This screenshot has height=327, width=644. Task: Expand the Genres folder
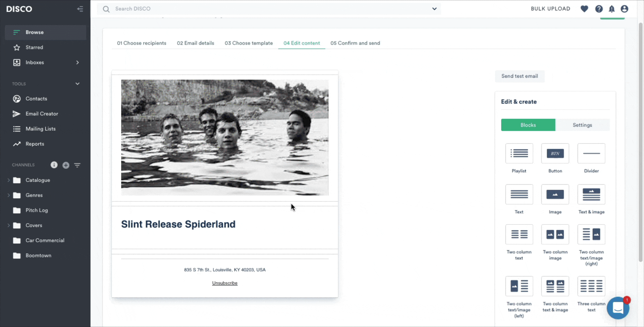pos(8,195)
